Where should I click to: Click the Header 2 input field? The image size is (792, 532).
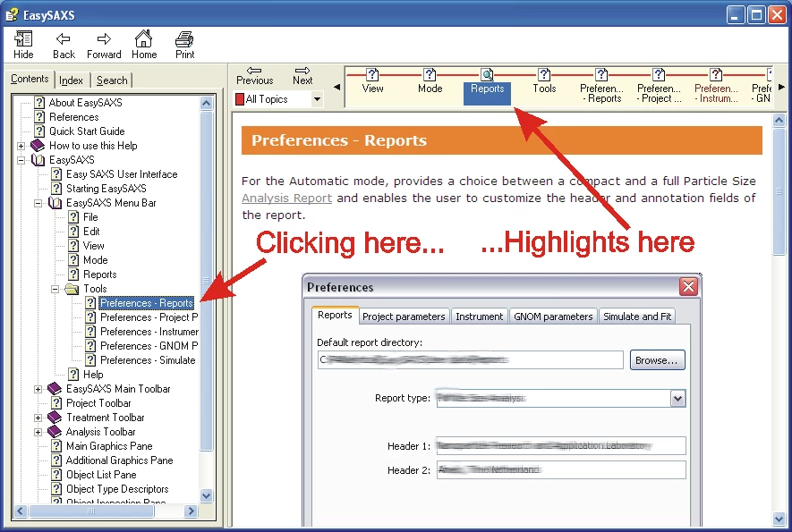[x=561, y=470]
